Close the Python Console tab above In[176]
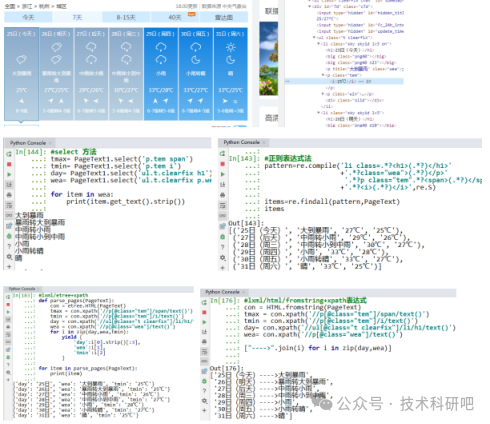 coord(244,292)
